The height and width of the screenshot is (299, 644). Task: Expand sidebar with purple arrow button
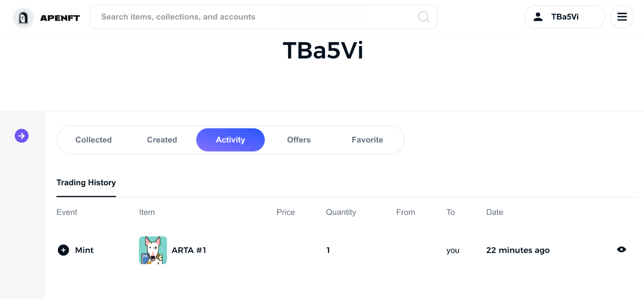22,136
